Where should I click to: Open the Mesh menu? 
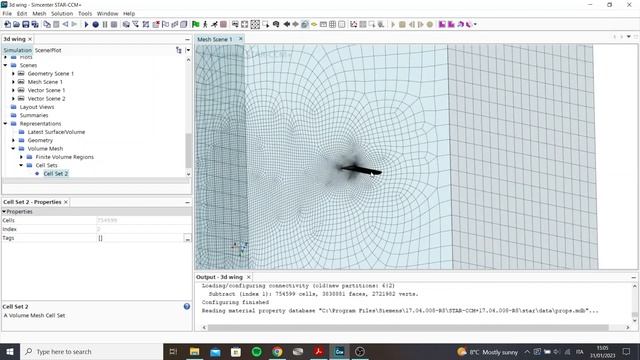pyautogui.click(x=39, y=13)
